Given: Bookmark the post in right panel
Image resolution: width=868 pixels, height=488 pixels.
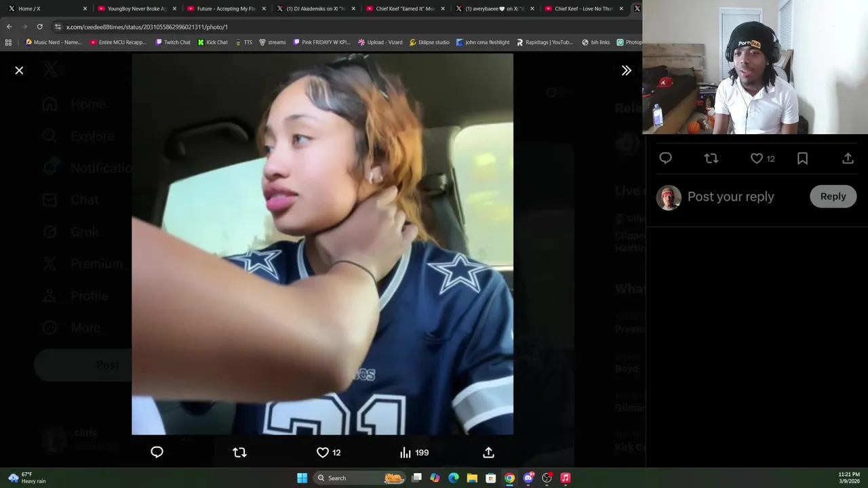Looking at the screenshot, I should point(802,158).
